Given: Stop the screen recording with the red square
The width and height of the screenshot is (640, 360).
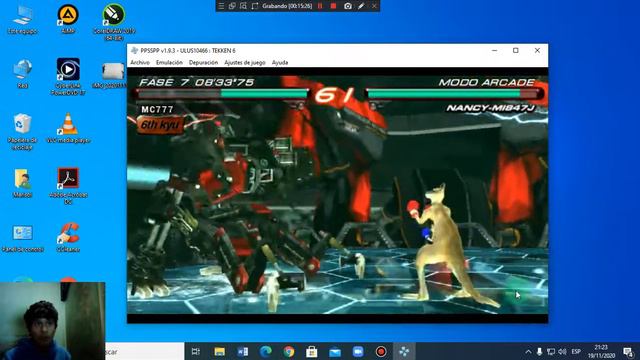Looking at the screenshot, I should pos(333,6).
